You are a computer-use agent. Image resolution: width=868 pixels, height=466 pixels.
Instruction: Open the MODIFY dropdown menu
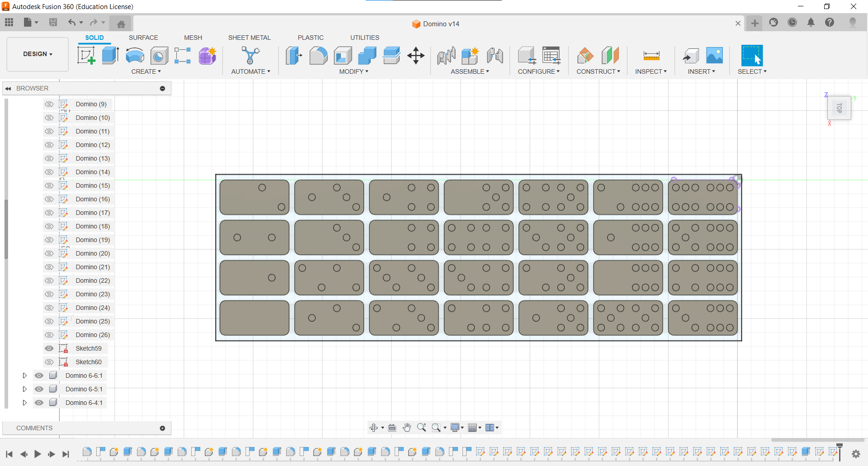pyautogui.click(x=354, y=71)
